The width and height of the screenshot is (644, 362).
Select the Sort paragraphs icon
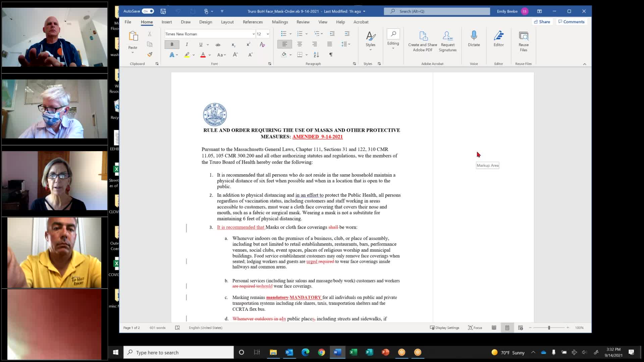tap(316, 55)
